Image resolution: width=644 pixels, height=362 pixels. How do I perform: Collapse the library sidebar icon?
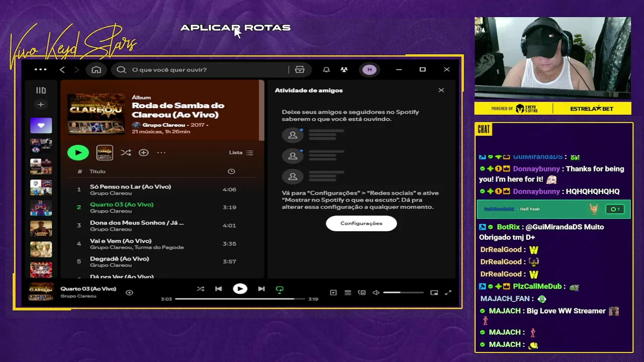(41, 90)
